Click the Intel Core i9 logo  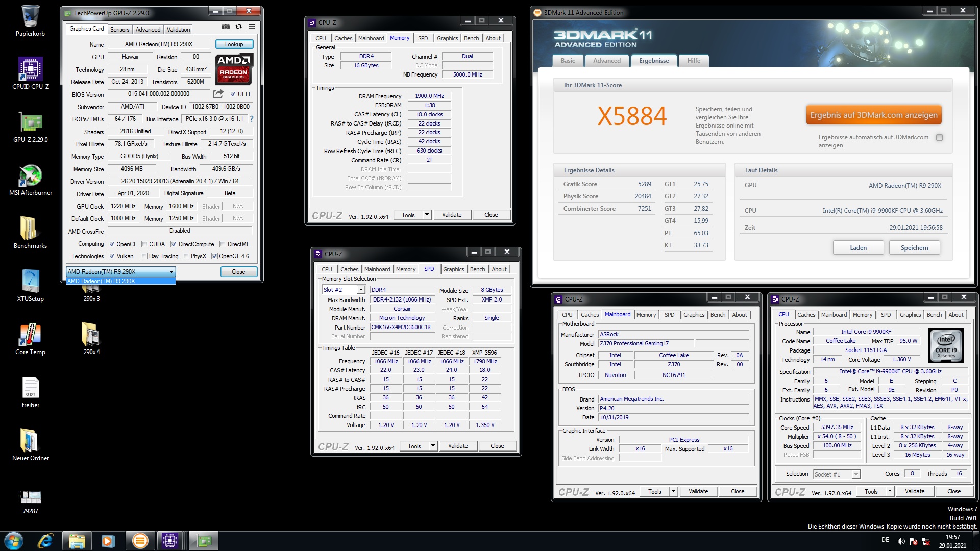click(946, 345)
